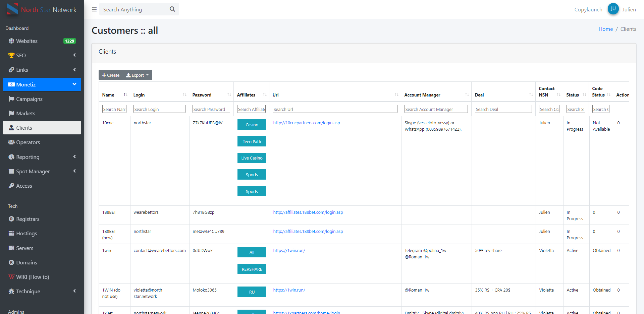
Task: Click the search magnifier icon
Action: coord(172,9)
